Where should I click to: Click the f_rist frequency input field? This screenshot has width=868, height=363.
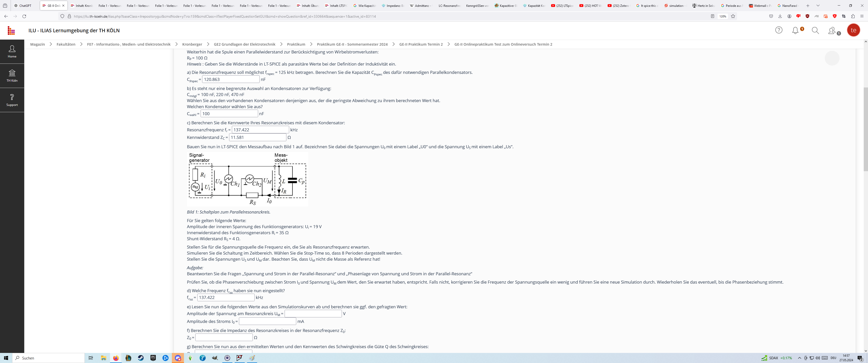(226, 297)
